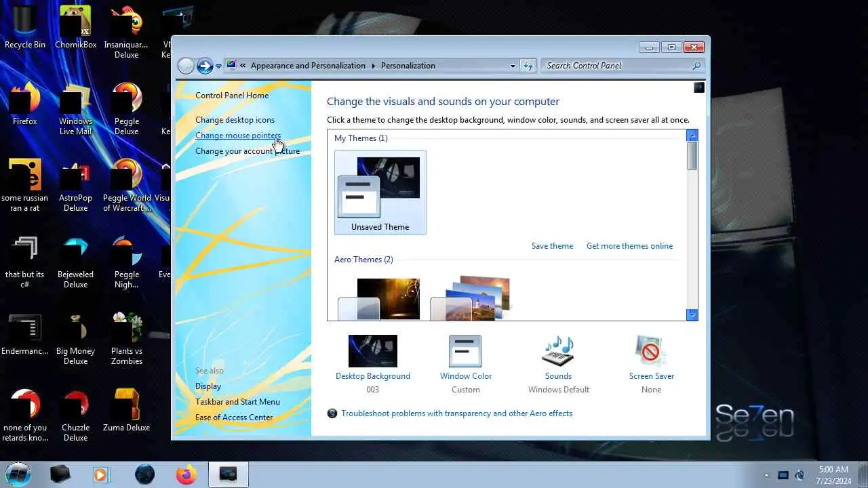Open Troubleshoot problems with transparency link
Screen dimensions: 868x488
pyautogui.click(x=456, y=413)
